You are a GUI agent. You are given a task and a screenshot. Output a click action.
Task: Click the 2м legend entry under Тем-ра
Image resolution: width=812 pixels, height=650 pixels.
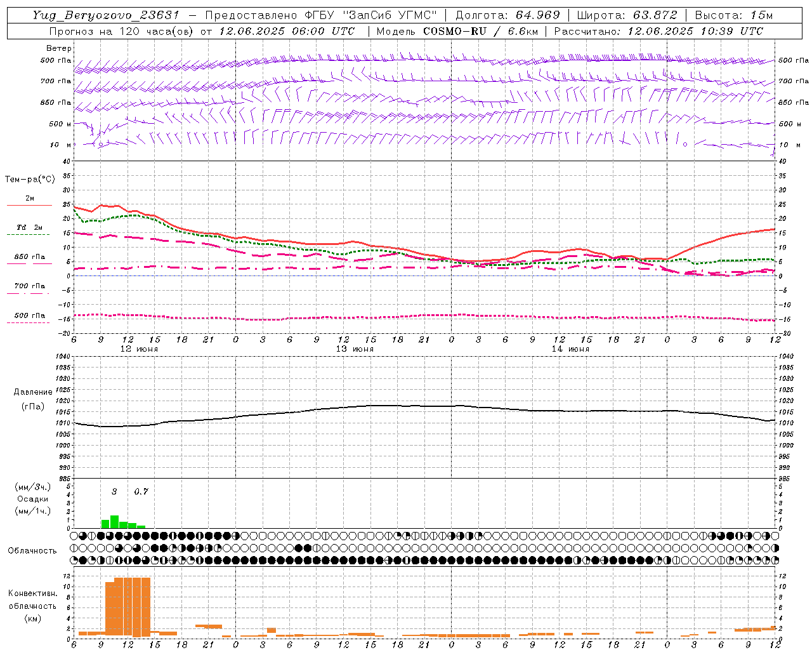pos(30,198)
